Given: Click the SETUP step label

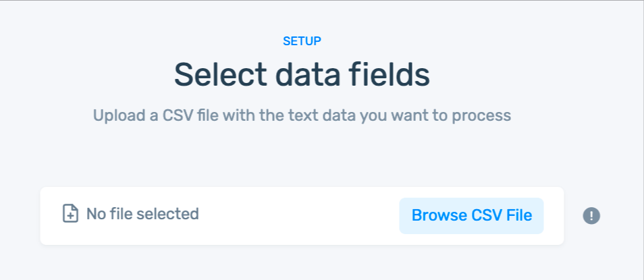Looking at the screenshot, I should click(302, 41).
